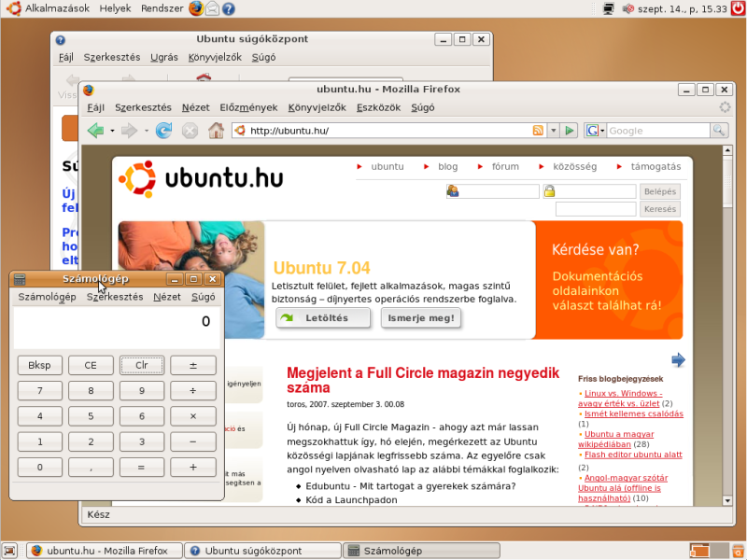Reload the page with the refresh icon
The image size is (747, 560).
point(163,131)
